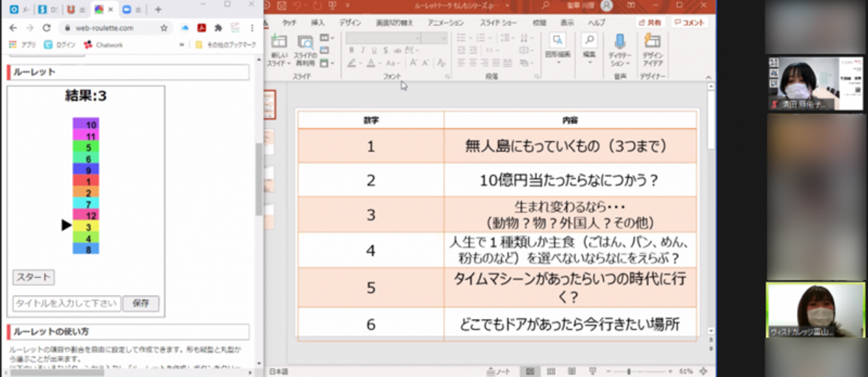This screenshot has height=377, width=868.
Task: Start slideshow from quick access toolbar
Action: point(332,5)
